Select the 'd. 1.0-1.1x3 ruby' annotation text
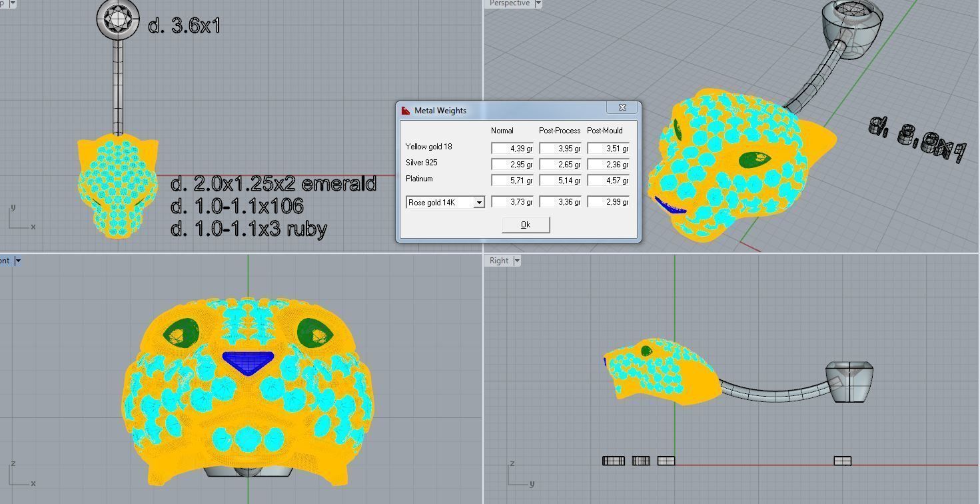 pyautogui.click(x=248, y=229)
